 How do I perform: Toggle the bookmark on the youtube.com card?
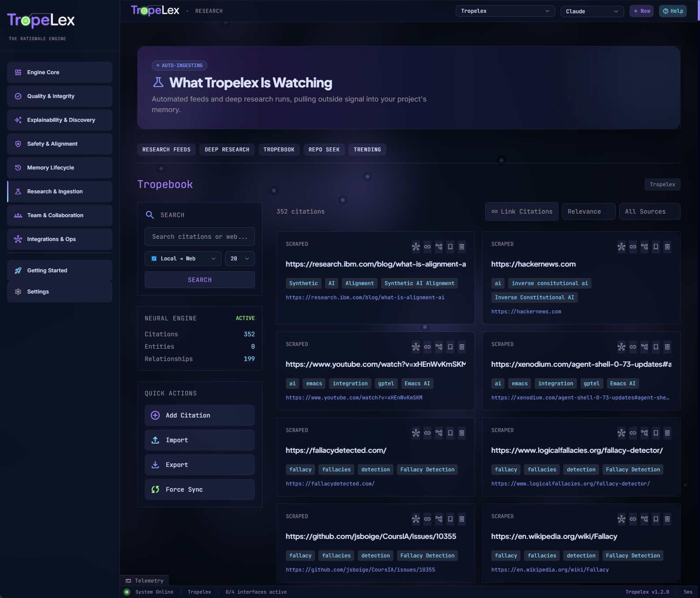point(450,347)
